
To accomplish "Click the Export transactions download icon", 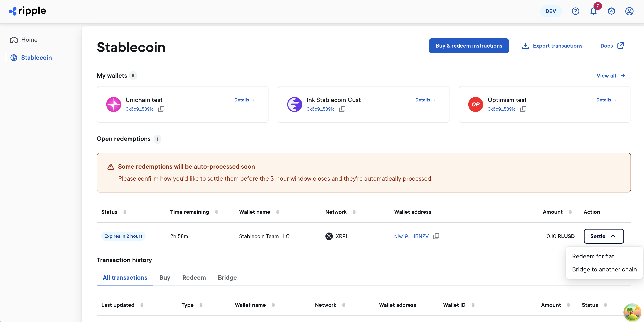I will (525, 46).
